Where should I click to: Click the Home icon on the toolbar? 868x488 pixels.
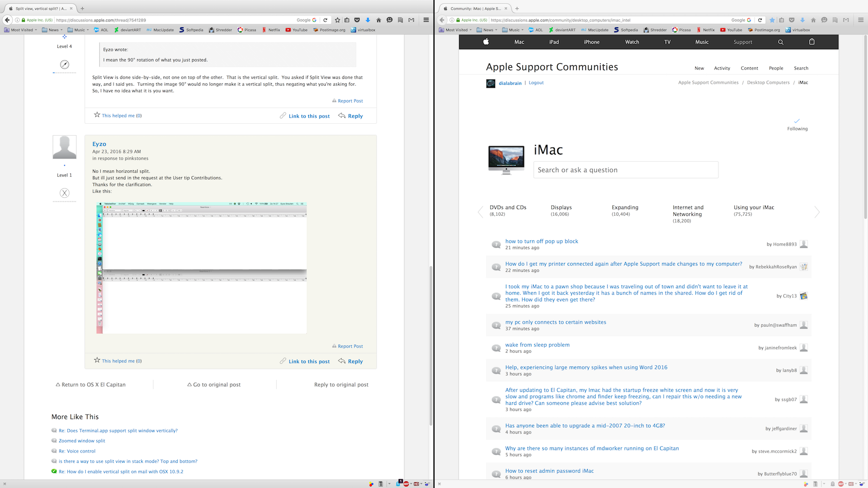point(378,20)
